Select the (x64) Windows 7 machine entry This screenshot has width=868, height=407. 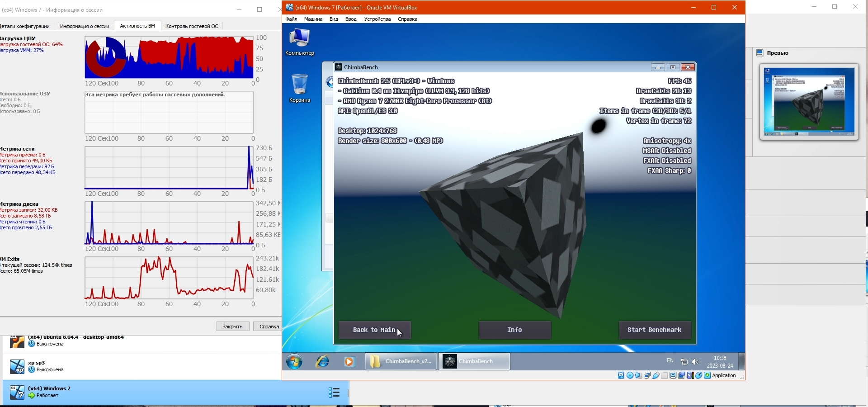tap(176, 392)
